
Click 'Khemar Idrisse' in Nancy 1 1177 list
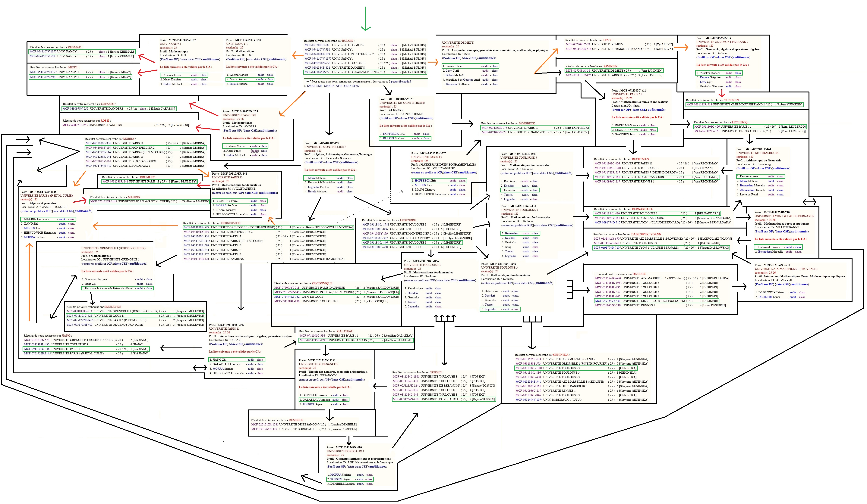[172, 75]
